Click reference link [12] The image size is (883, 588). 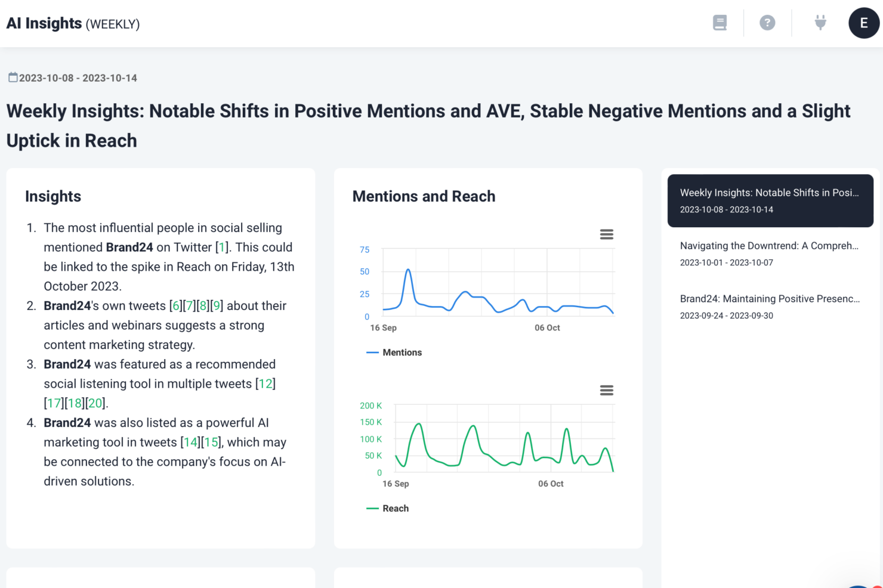point(265,384)
